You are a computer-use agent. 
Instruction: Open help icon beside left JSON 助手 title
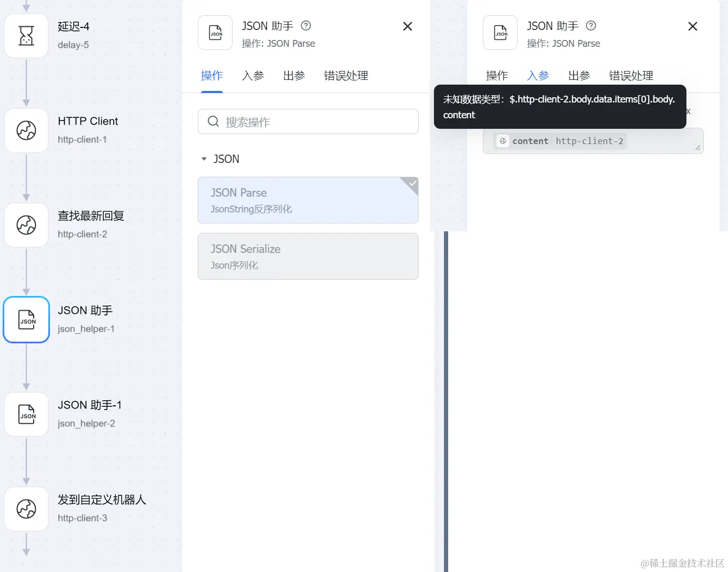pos(306,25)
